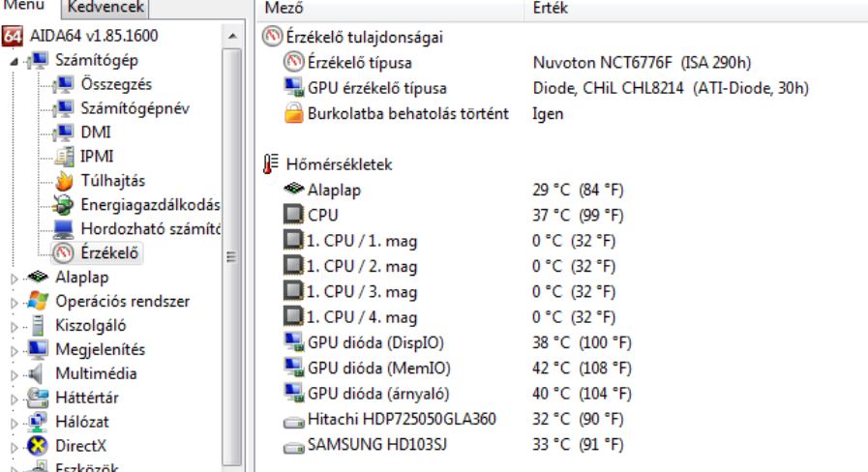This screenshot has height=472, width=868.
Task: Click the tree panel scrollbar thumb
Action: click(232, 256)
